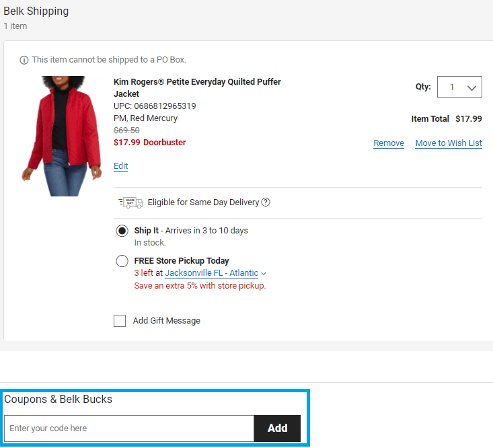Click the Edit link for the jacket
Viewport: 493px width, 448px height.
(121, 166)
